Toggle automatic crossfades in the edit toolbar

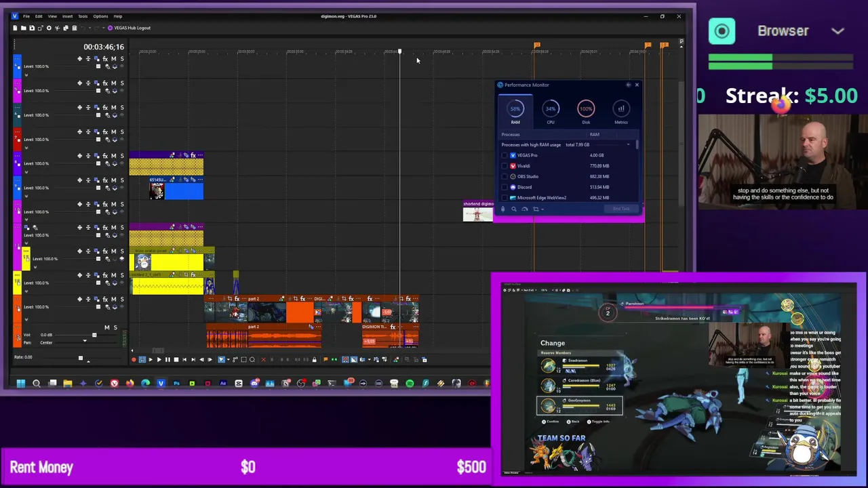354,359
